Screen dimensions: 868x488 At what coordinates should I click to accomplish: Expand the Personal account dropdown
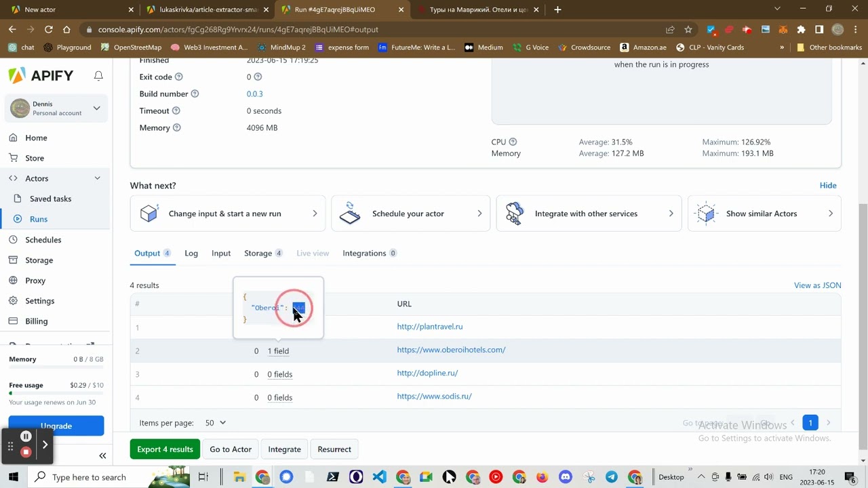96,108
